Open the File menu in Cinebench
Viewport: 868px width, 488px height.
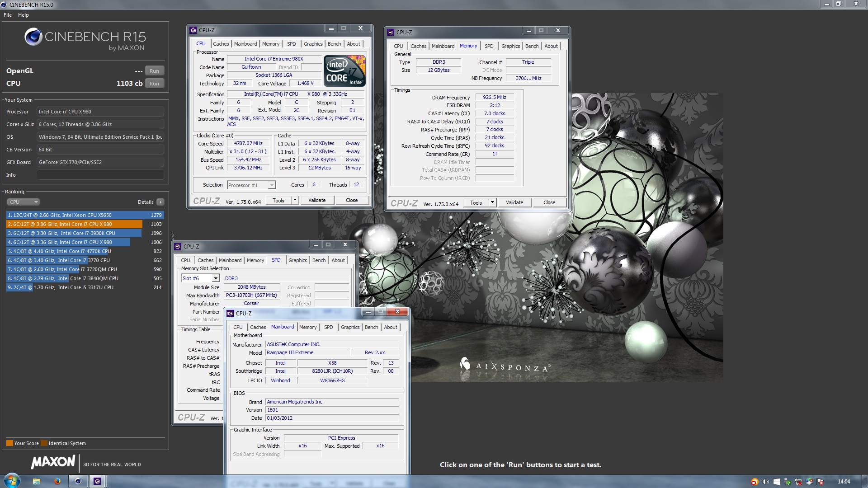[8, 15]
